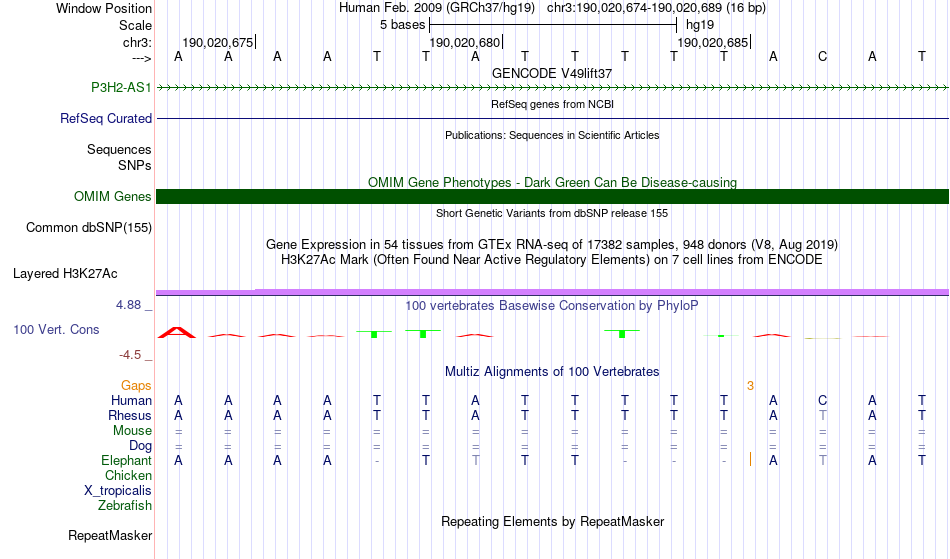Click the dark green OMIM gene bar
This screenshot has width=950, height=559.
point(553,196)
